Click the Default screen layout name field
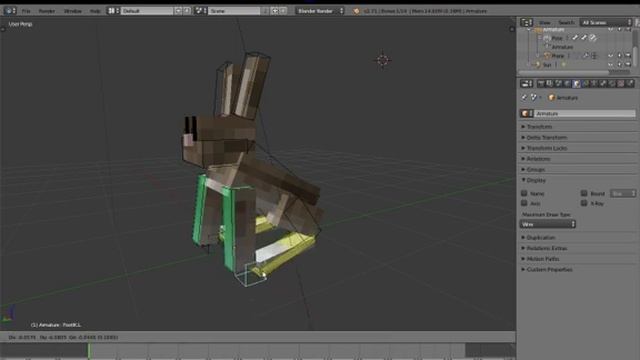The height and width of the screenshot is (360, 640). click(x=147, y=11)
